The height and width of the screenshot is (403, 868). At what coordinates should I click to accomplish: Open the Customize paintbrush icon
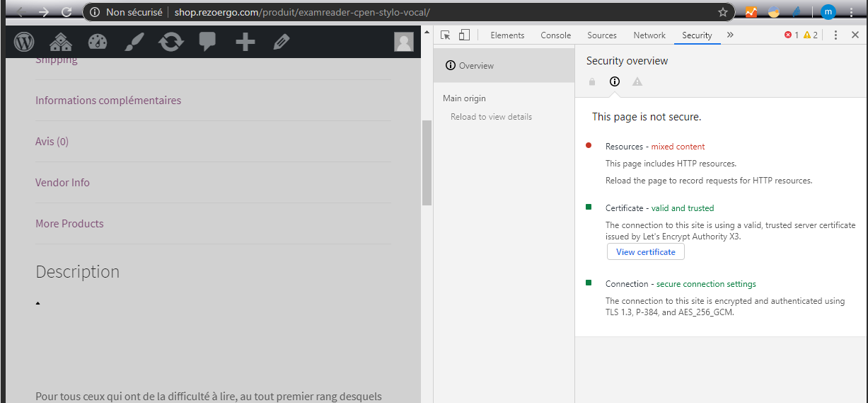point(134,42)
